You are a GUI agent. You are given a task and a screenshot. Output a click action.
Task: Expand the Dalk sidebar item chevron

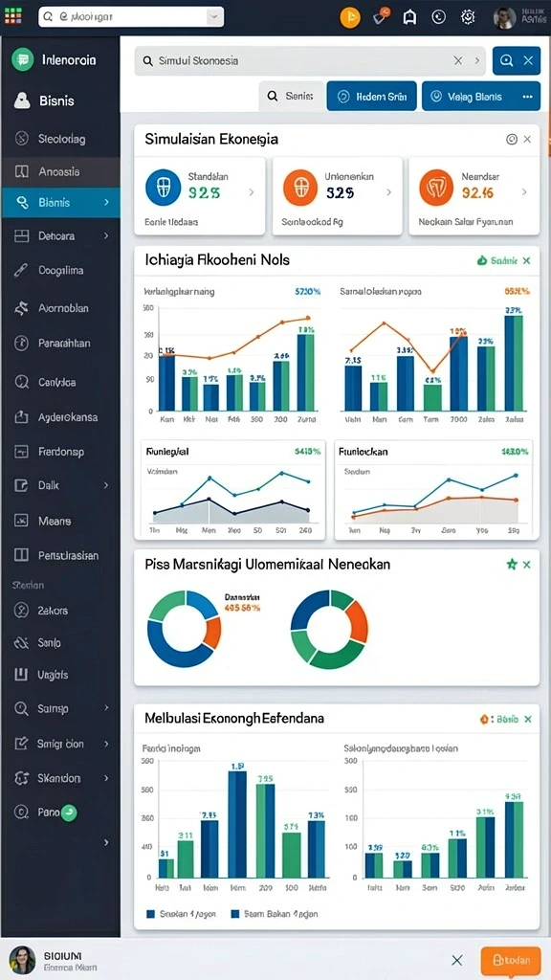106,485
